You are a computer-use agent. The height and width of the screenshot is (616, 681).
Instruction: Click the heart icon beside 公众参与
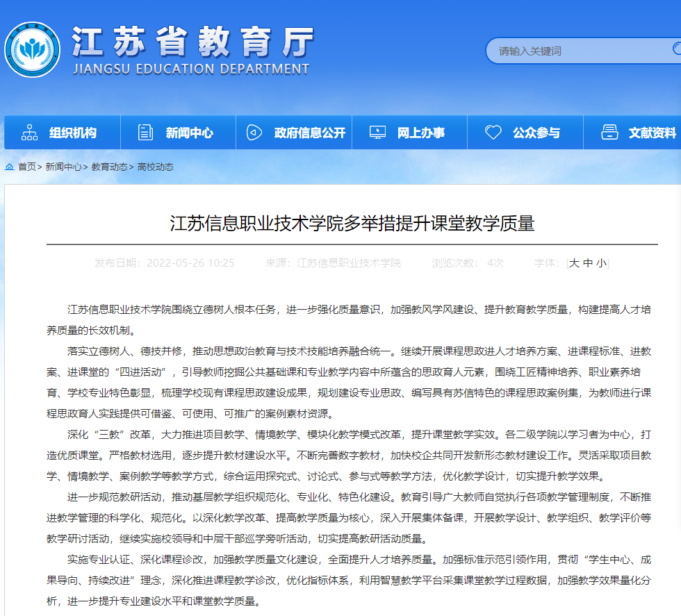tap(493, 133)
